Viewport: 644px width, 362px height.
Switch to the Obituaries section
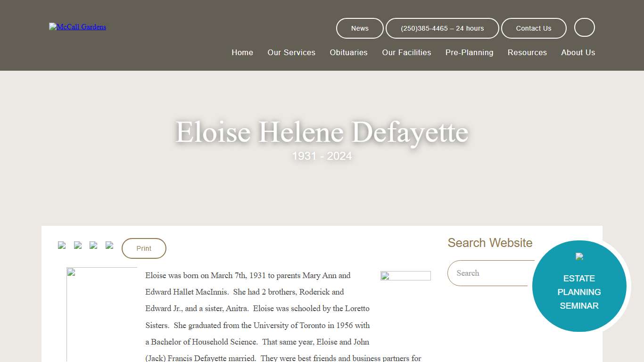(x=348, y=52)
